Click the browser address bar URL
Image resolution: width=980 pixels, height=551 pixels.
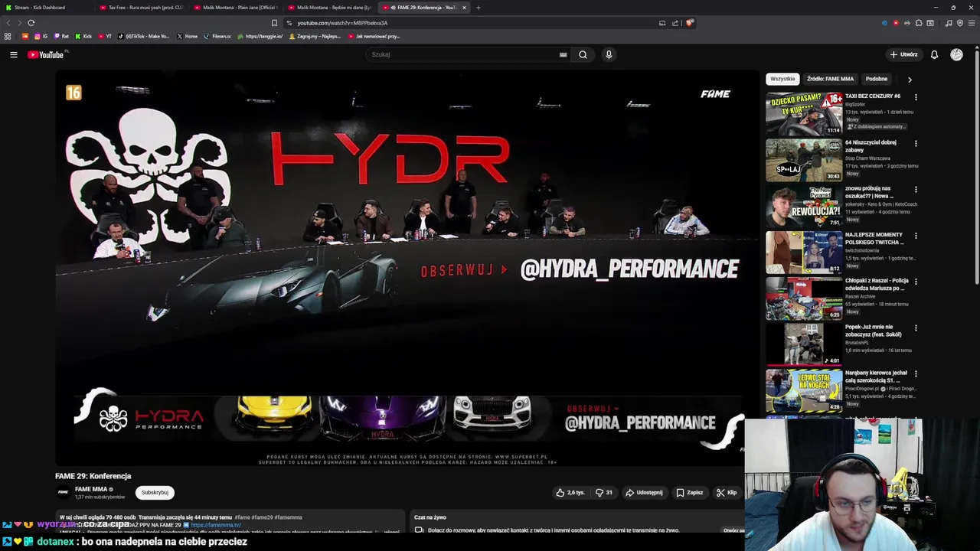click(342, 23)
